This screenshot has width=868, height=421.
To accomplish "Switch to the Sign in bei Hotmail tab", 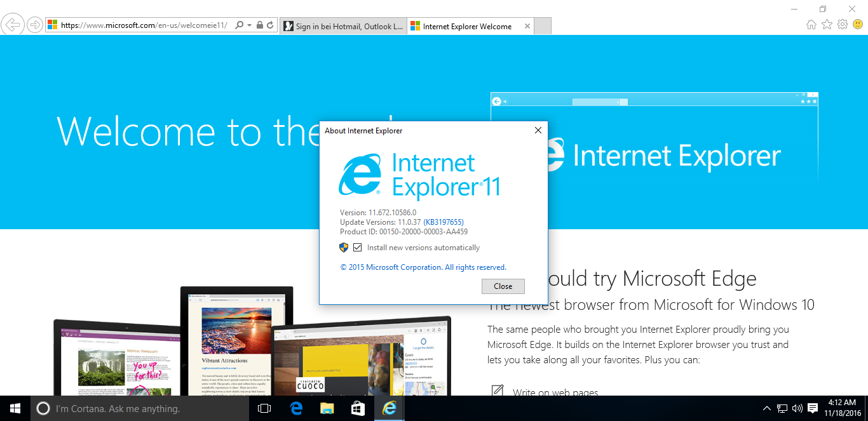I will tap(342, 26).
